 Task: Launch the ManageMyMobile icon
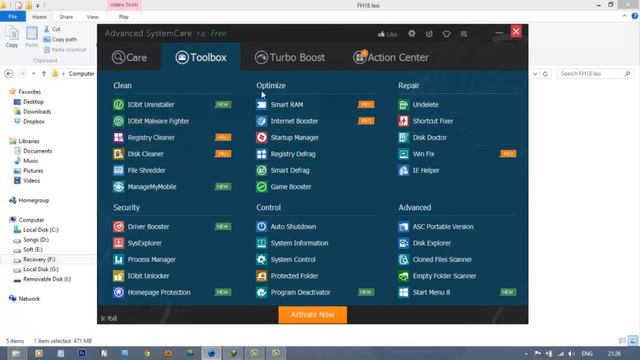pos(118,187)
